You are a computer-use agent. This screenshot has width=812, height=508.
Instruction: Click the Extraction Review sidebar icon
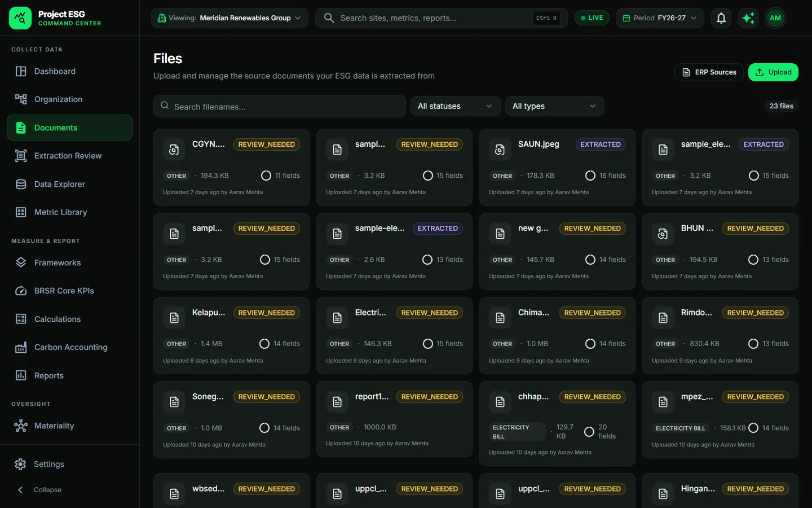[21, 156]
